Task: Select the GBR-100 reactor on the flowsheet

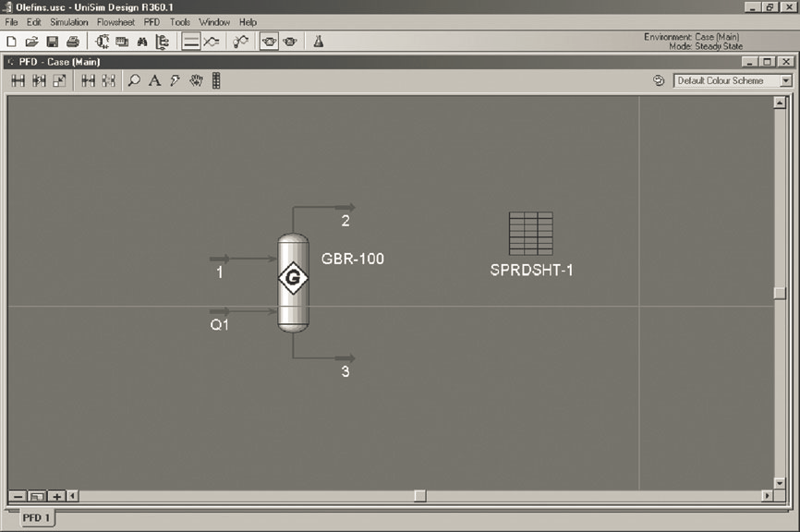Action: pos(293,282)
